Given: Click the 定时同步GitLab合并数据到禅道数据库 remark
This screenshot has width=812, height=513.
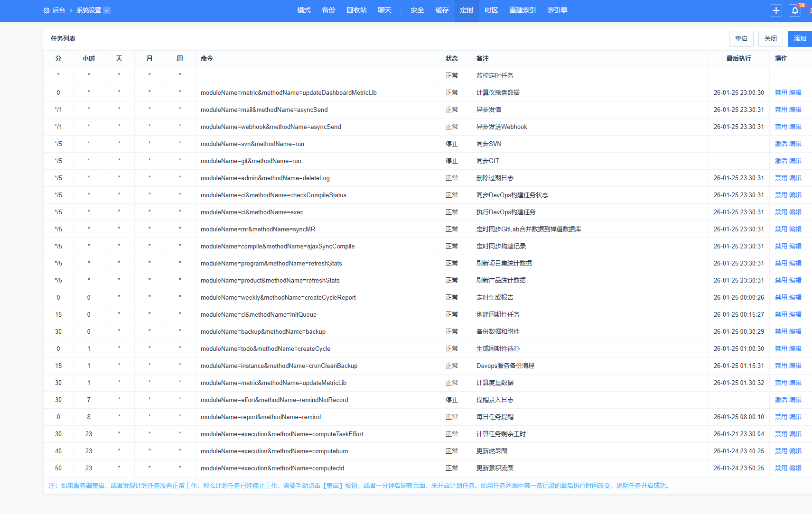Looking at the screenshot, I should click(529, 229).
